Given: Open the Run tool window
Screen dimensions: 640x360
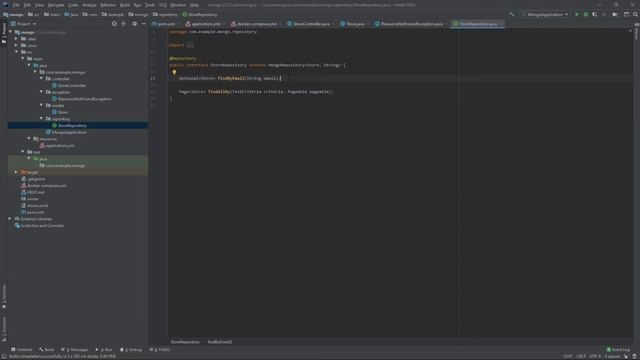Looking at the screenshot, I should (x=104, y=349).
